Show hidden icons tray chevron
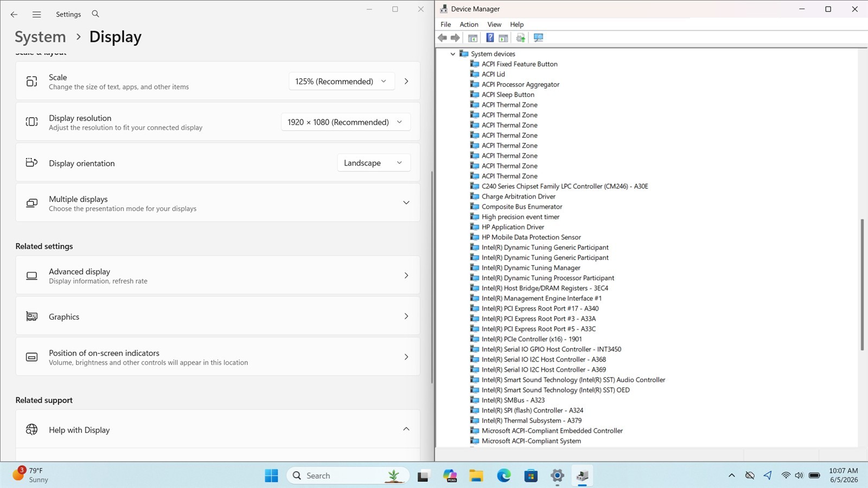This screenshot has height=488, width=868. (x=731, y=476)
